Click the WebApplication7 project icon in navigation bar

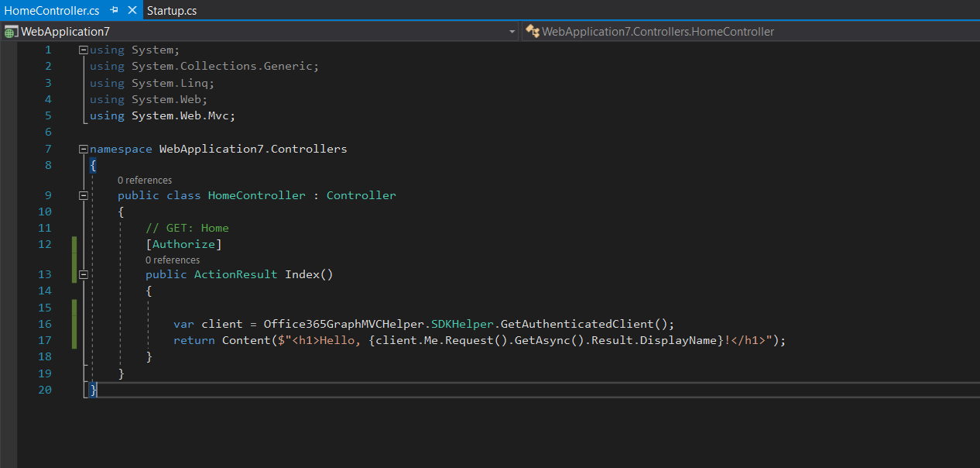11,32
